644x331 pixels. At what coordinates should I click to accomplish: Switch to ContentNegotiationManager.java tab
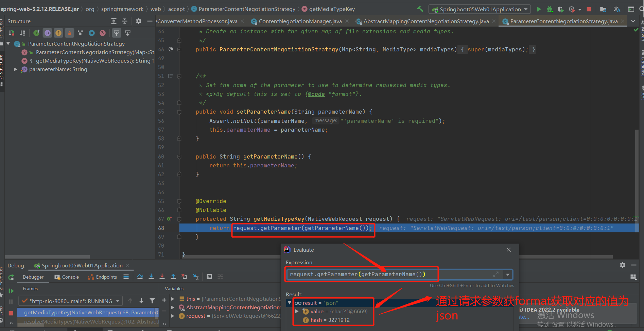(x=300, y=21)
